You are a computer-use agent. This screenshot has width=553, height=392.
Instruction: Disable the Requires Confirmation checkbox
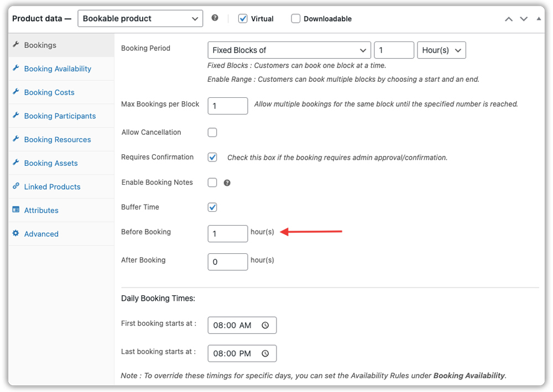click(x=212, y=158)
